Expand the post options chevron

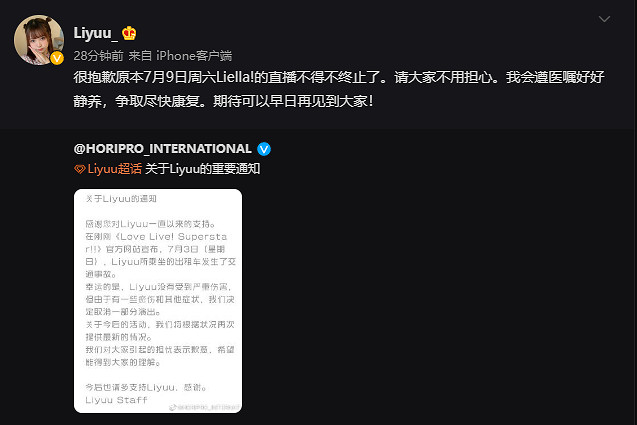coord(604,19)
